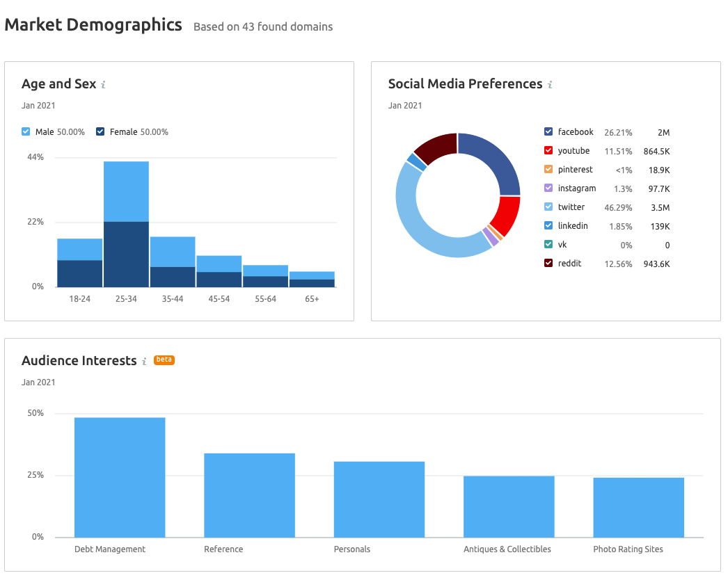This screenshot has width=728, height=580.
Task: Click the orange beta badge
Action: pos(164,360)
